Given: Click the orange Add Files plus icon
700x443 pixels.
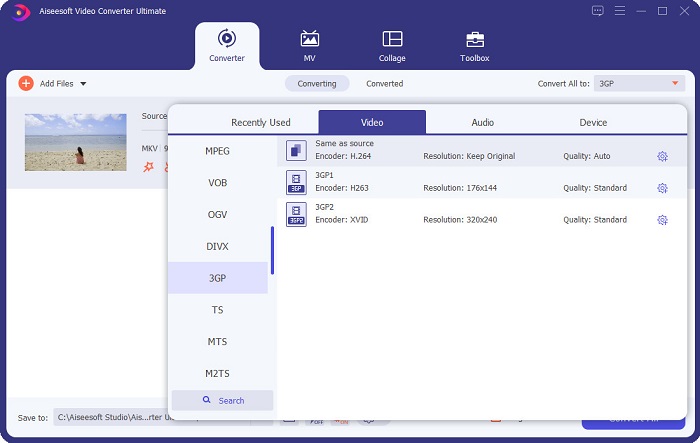Looking at the screenshot, I should tap(26, 84).
